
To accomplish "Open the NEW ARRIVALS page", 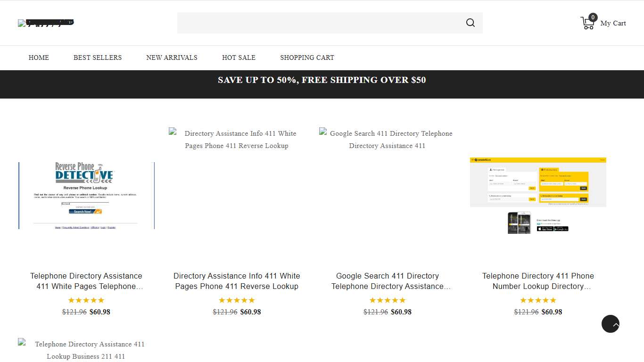I will tap(172, 58).
